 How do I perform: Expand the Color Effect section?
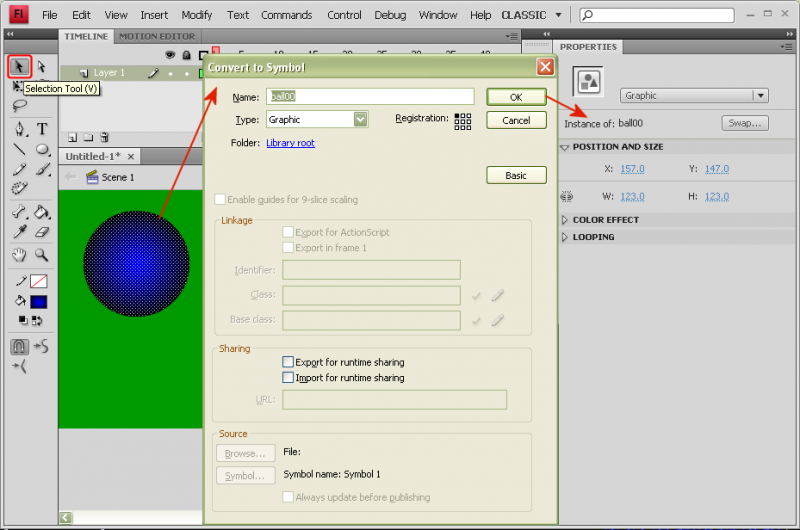click(564, 220)
